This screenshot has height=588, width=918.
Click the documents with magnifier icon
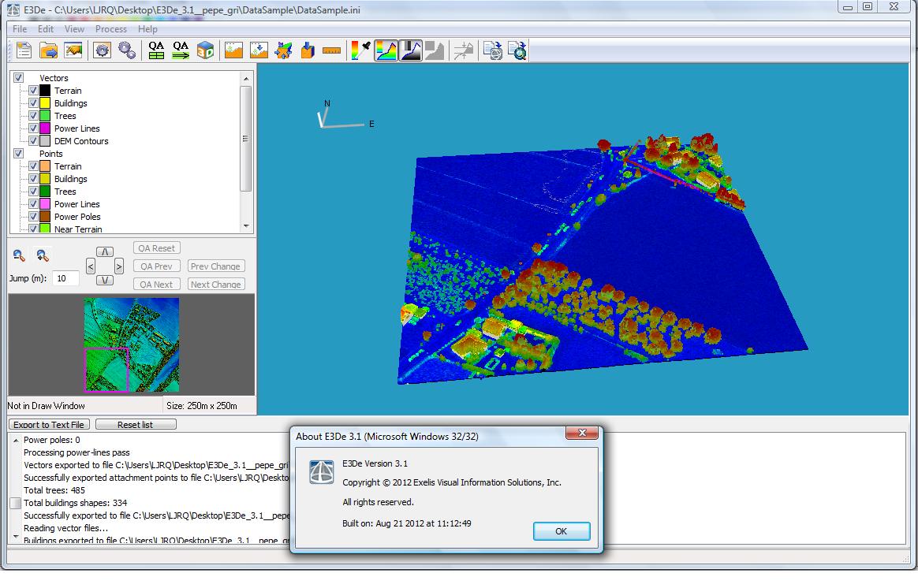[517, 50]
